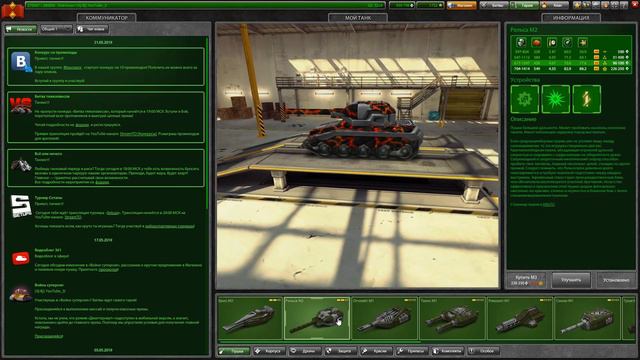
Task: Click the Война супергероев news icon
Action: click(x=21, y=293)
